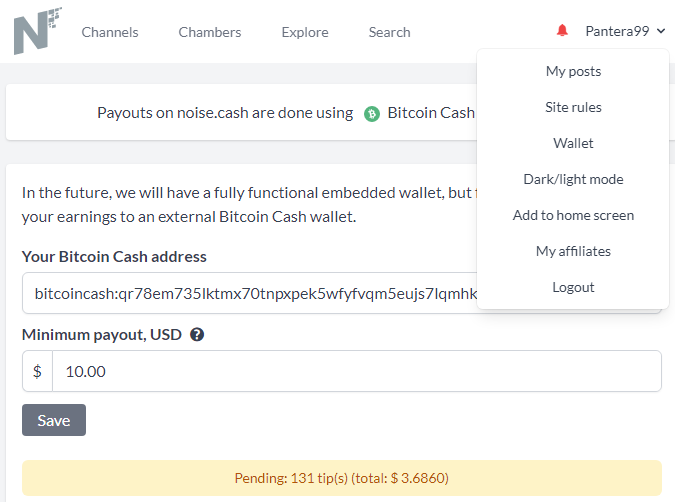Click the Save button
This screenshot has width=675, height=502.
[x=54, y=420]
